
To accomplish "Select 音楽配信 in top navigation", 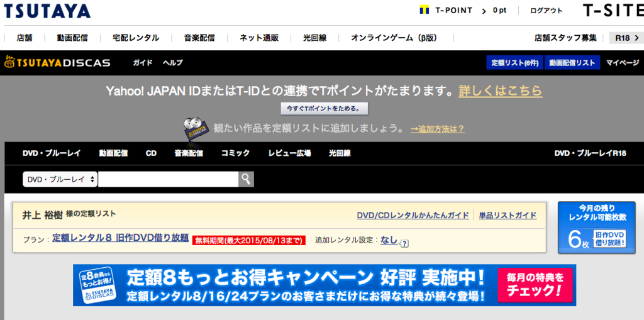I will (199, 38).
